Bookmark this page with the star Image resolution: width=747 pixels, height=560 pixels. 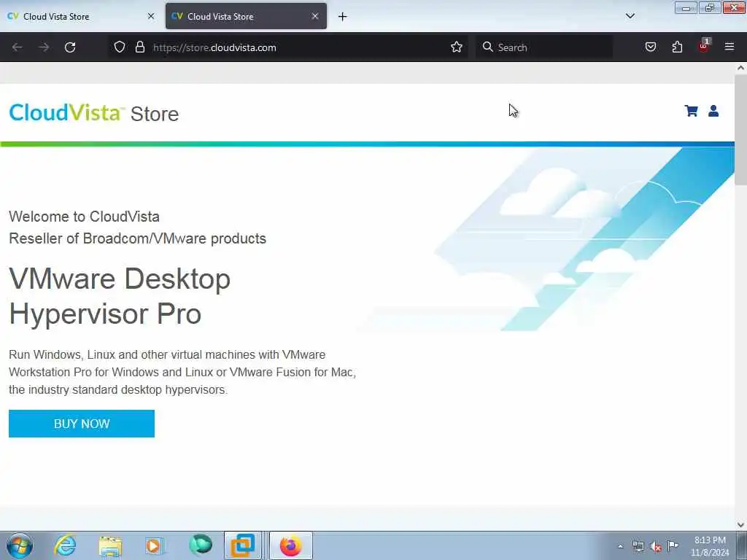click(x=457, y=47)
